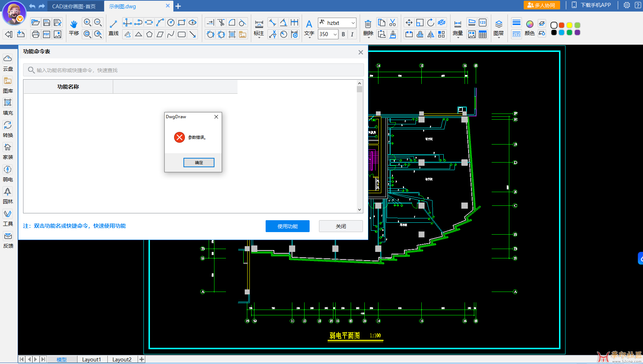Switch to CAD迷你画图-首页 tab

tap(74, 6)
